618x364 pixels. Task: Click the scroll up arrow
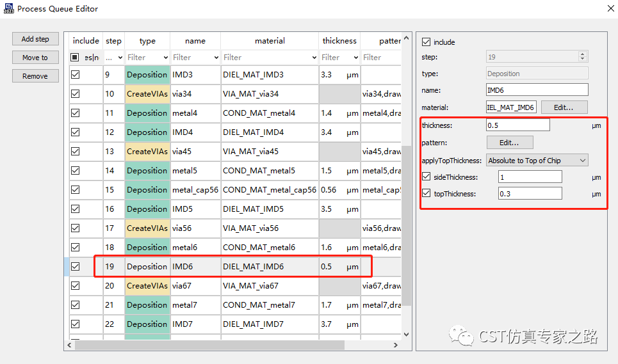407,38
